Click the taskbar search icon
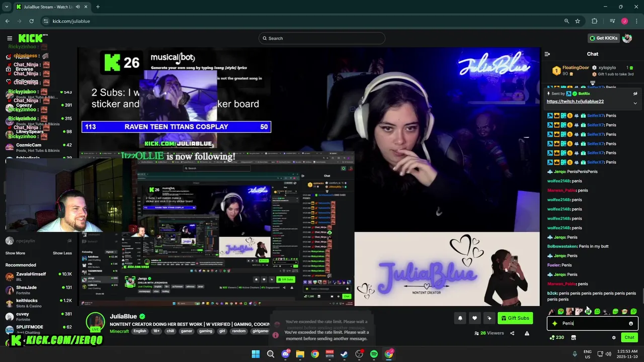 coord(271,354)
